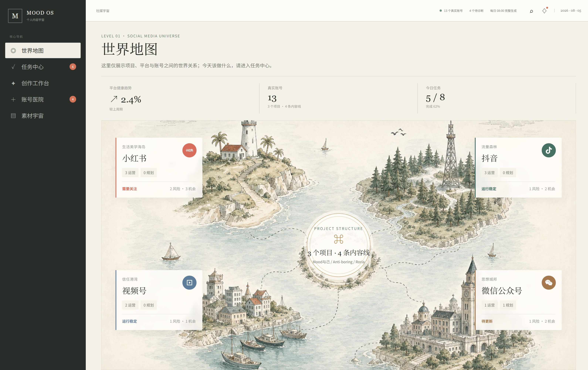The height and width of the screenshot is (370, 588).
Task: Click the 13 个真实账号 status indicator
Action: [451, 11]
